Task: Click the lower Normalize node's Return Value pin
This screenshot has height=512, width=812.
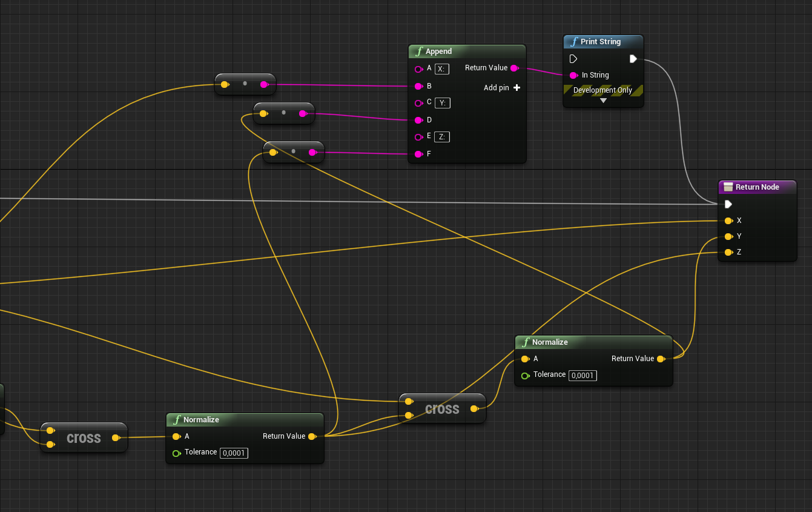Action: (x=312, y=436)
